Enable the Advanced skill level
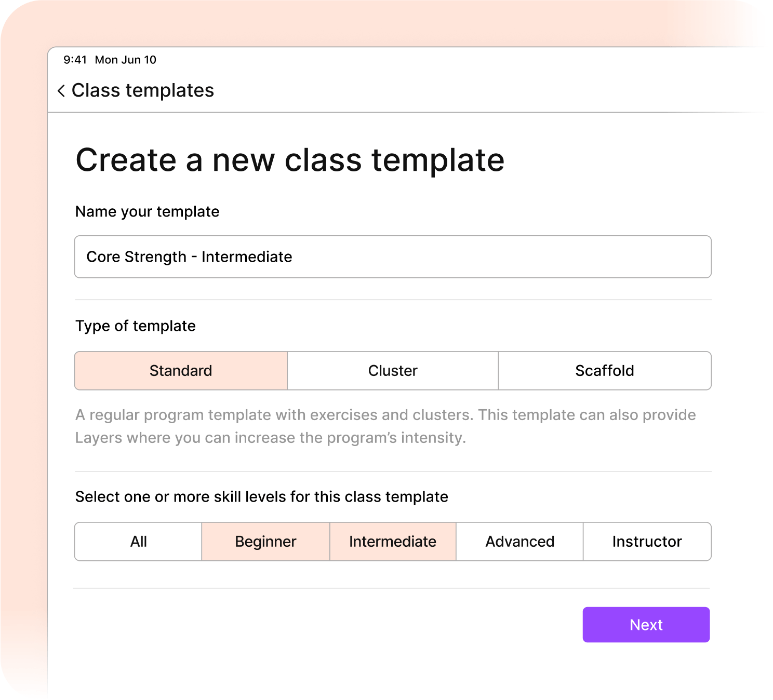773x700 pixels. tap(519, 542)
